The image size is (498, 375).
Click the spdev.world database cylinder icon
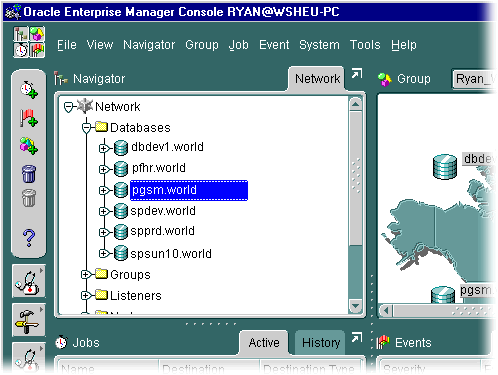[121, 211]
